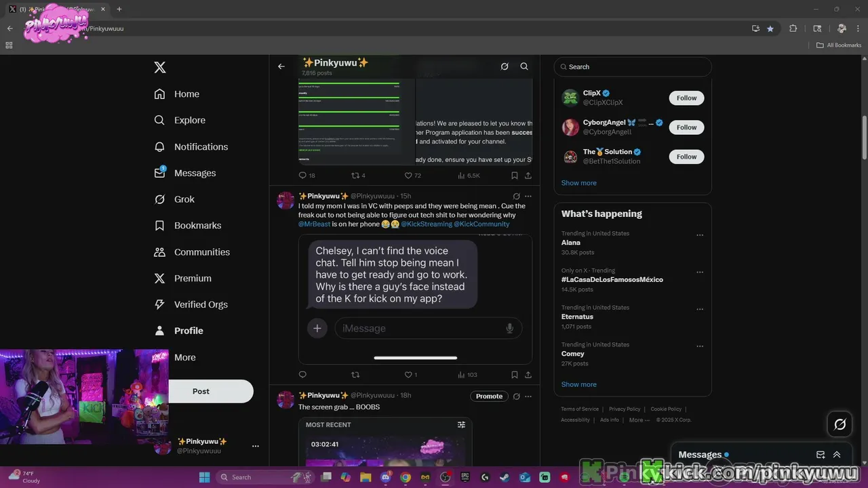This screenshot has height=488, width=868.
Task: Click @KickStreaming mention in post
Action: tap(426, 224)
